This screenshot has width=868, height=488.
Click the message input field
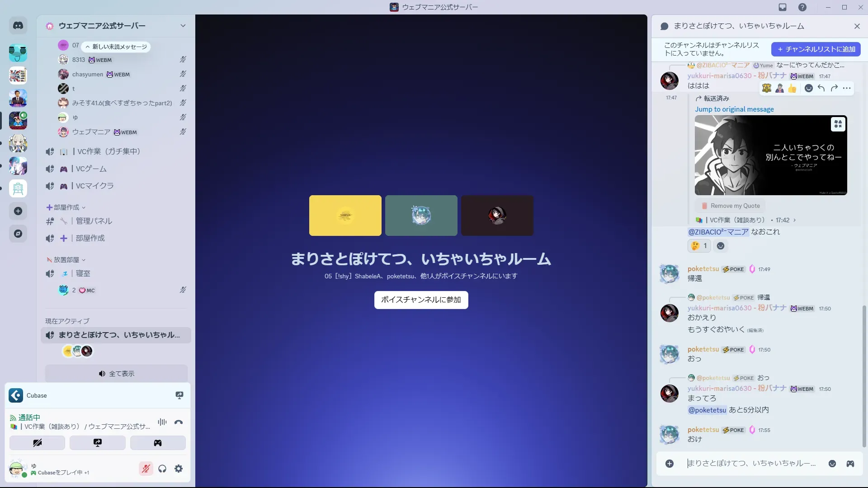(750, 464)
